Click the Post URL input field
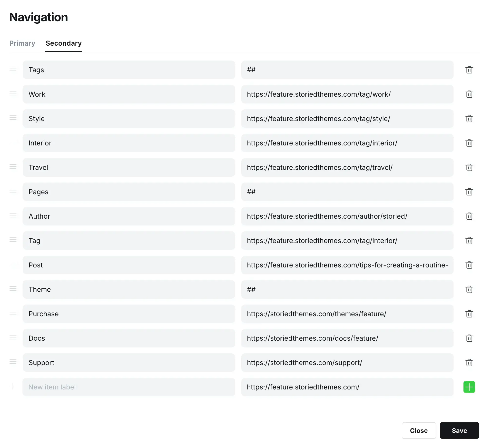 (347, 265)
